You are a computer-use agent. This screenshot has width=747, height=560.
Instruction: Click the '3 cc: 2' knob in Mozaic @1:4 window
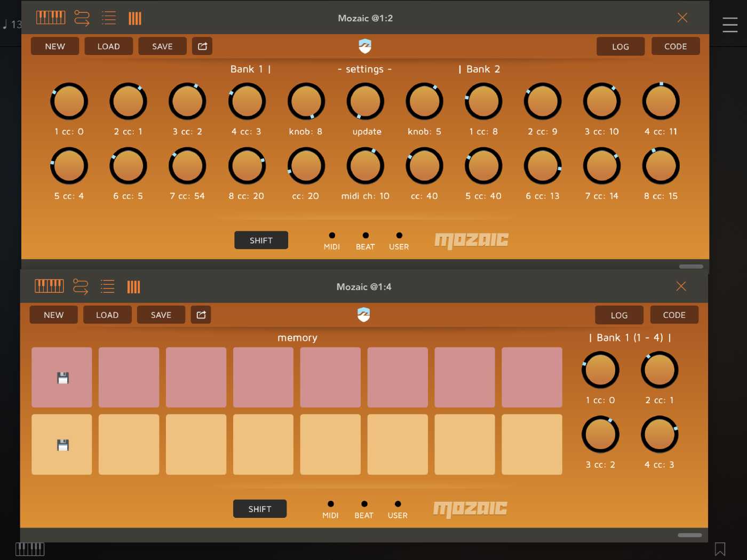600,435
